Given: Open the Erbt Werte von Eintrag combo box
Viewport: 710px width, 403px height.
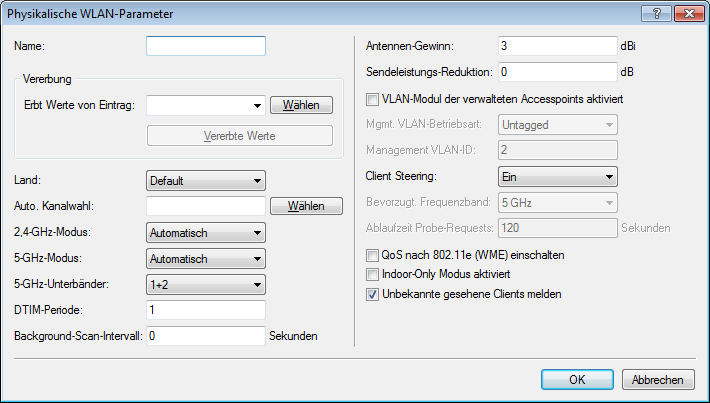Looking at the screenshot, I should tap(205, 104).
